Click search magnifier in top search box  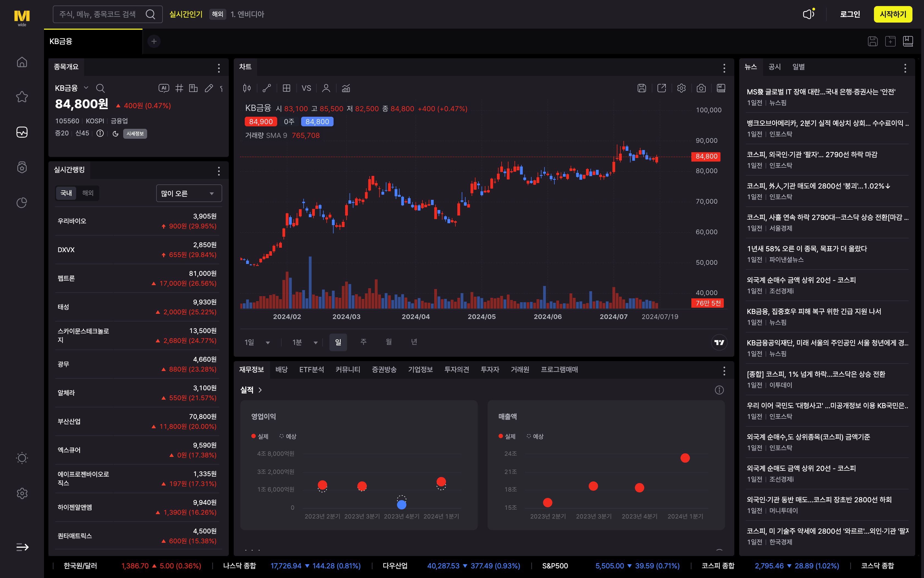150,14
